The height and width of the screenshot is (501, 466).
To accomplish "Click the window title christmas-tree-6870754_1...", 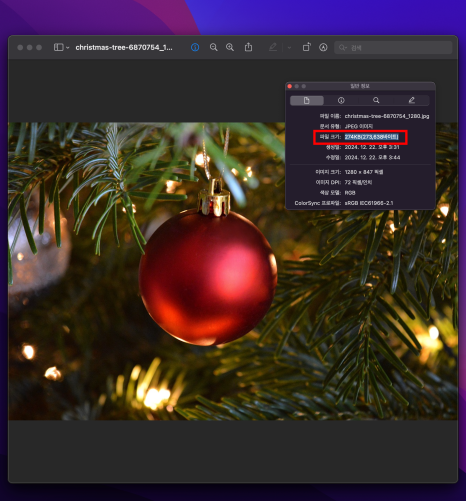I will click(124, 47).
